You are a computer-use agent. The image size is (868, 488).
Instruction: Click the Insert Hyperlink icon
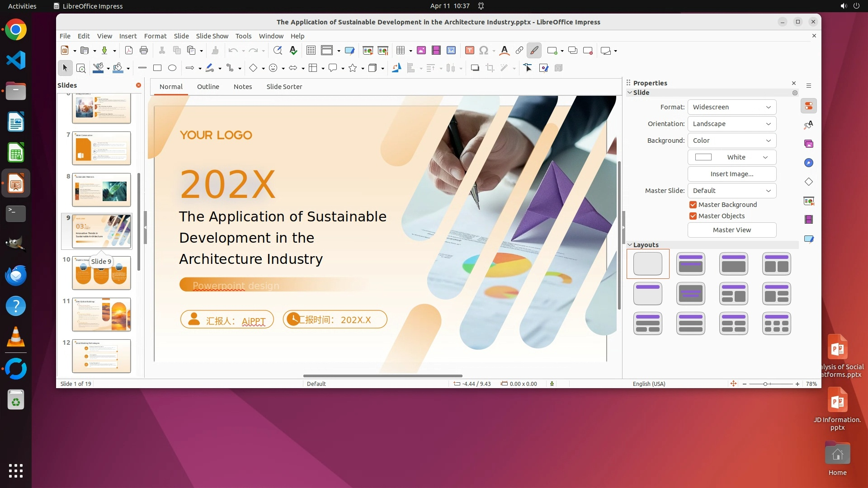coord(519,51)
